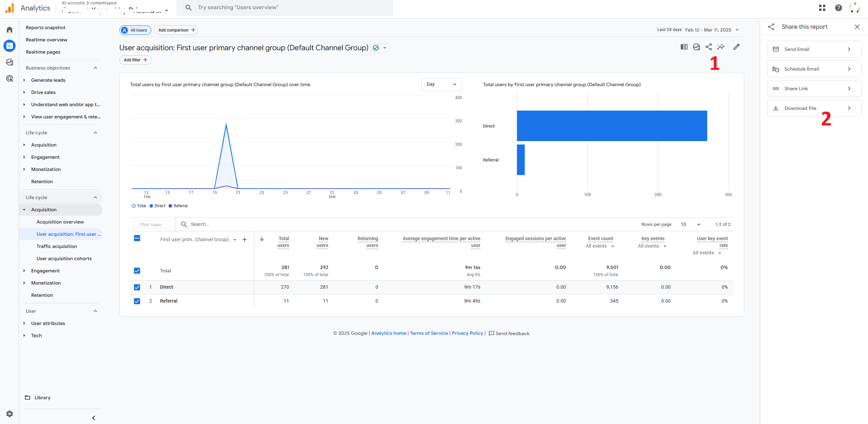Collapse the User section
The width and height of the screenshot is (868, 424).
coord(95,311)
